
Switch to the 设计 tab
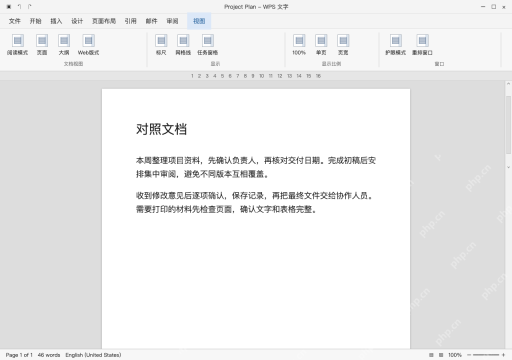point(77,21)
